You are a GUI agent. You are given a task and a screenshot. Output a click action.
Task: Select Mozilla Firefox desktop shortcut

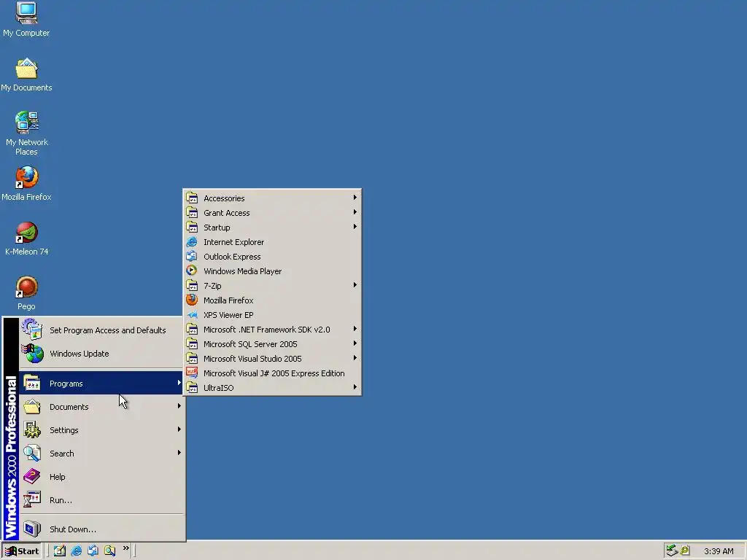coord(26,184)
